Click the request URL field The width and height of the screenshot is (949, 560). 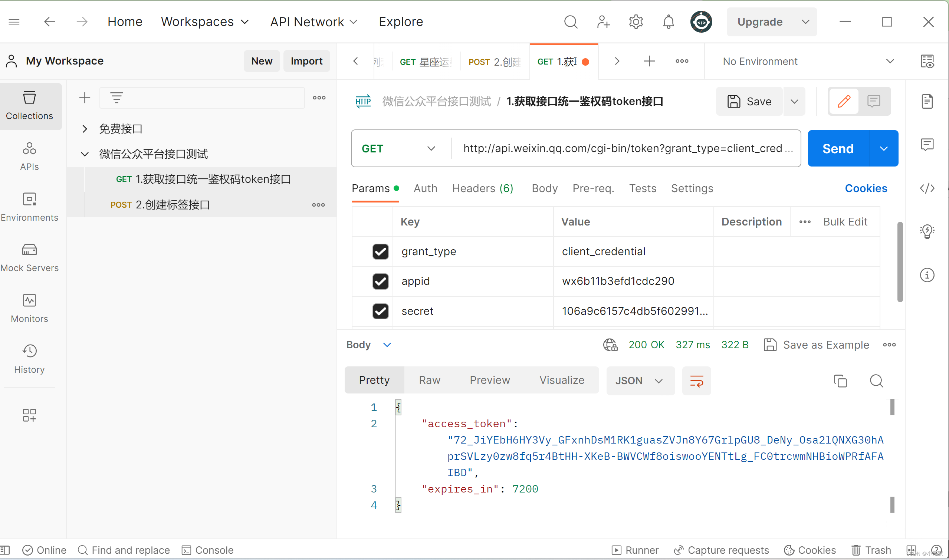point(626,148)
